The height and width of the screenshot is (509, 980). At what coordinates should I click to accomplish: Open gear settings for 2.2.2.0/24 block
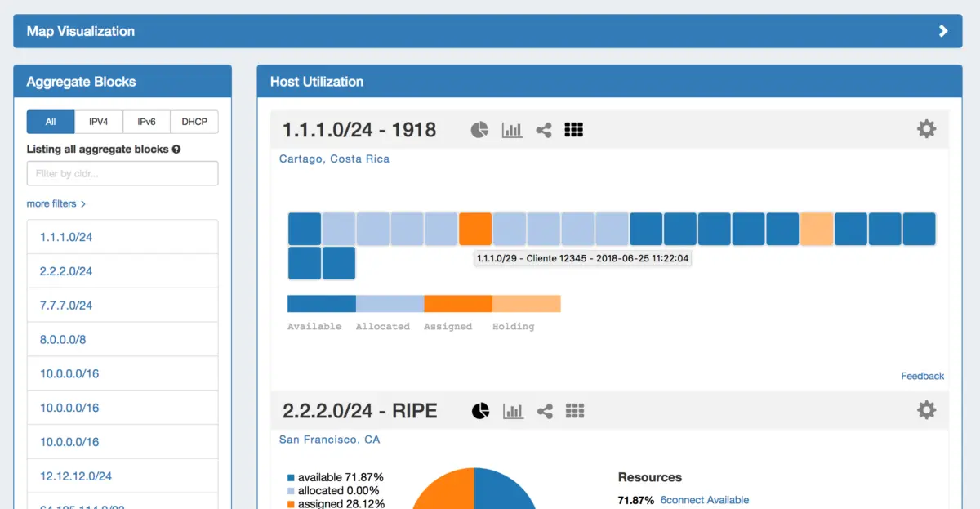(926, 410)
